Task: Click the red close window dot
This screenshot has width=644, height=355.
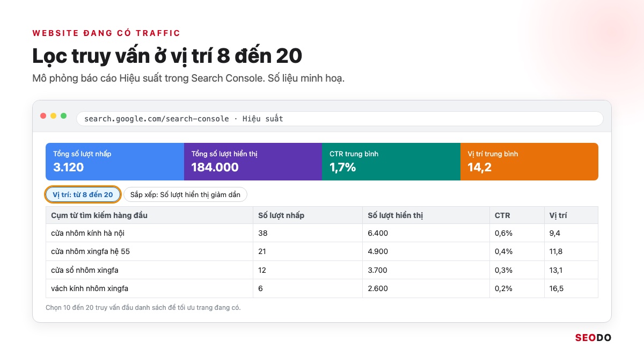Action: click(x=43, y=116)
